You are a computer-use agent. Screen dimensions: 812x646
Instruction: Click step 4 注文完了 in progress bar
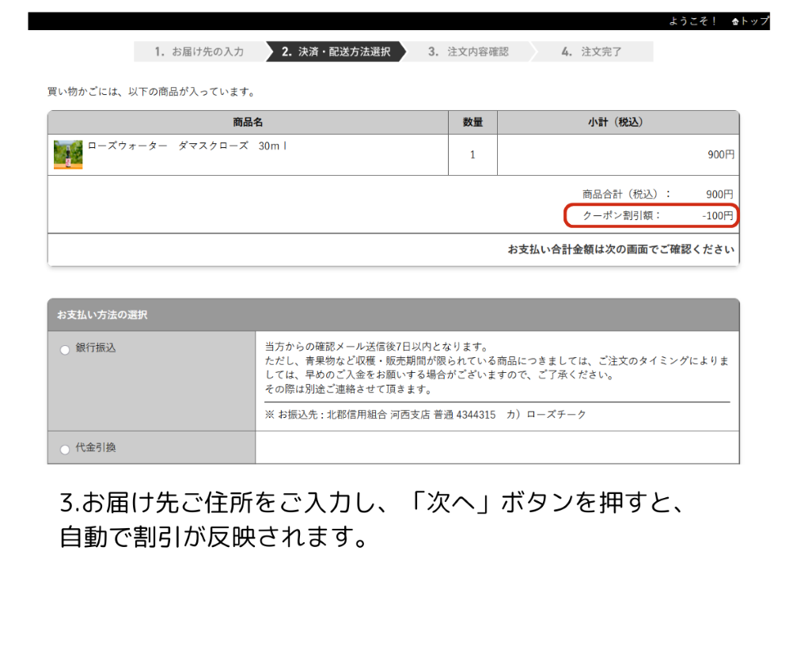tap(591, 51)
